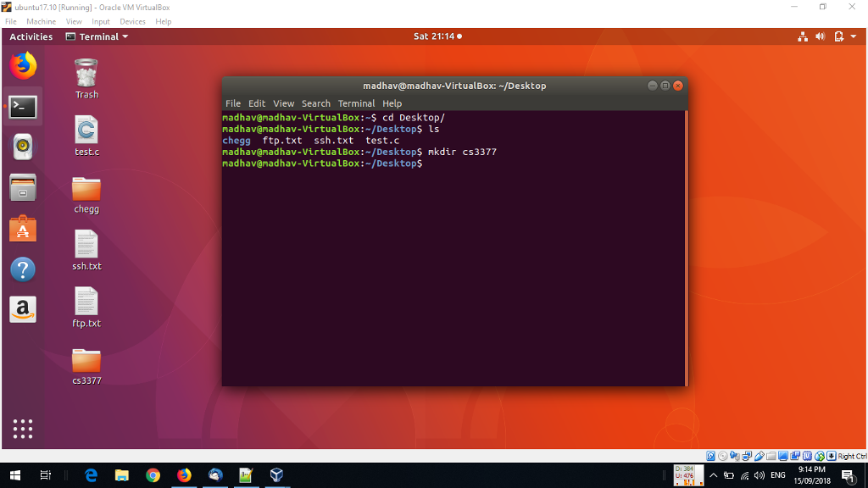868x488 pixels.
Task: Open VirtualBox Devices menu
Action: pyautogui.click(x=132, y=21)
